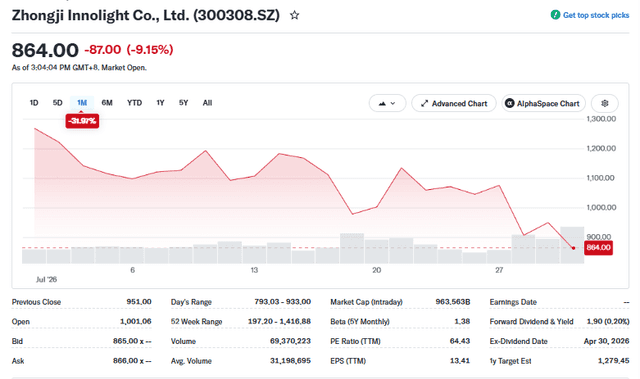
Task: Click the date 20 on x-axis
Action: [376, 270]
